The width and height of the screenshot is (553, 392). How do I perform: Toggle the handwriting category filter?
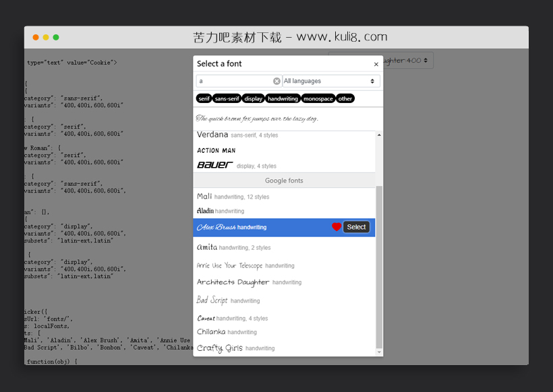[283, 99]
